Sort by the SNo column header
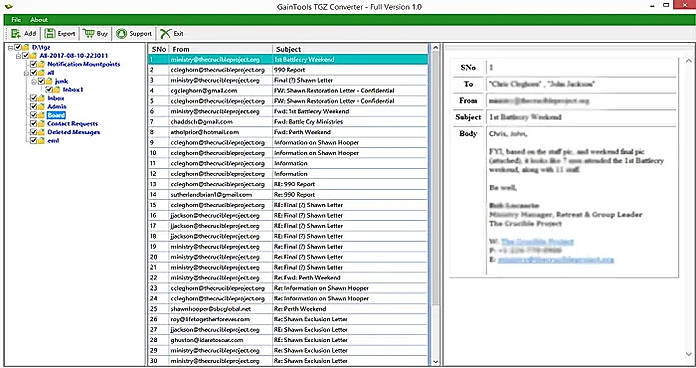This screenshot has height=368, width=696. (x=158, y=49)
